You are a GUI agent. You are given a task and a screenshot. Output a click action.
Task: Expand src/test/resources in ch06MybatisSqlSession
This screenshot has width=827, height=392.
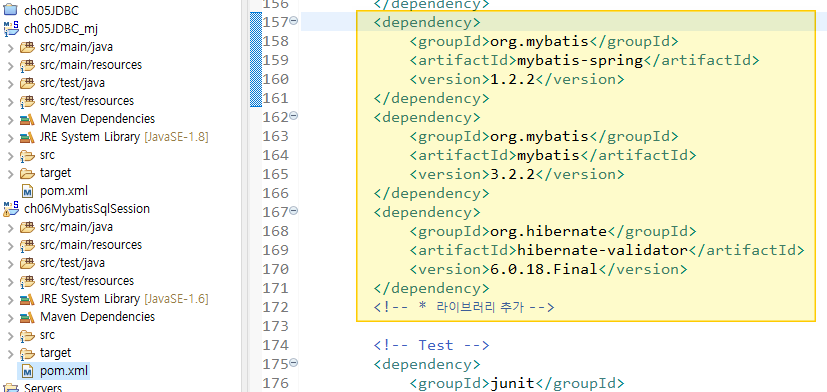pyautogui.click(x=11, y=281)
